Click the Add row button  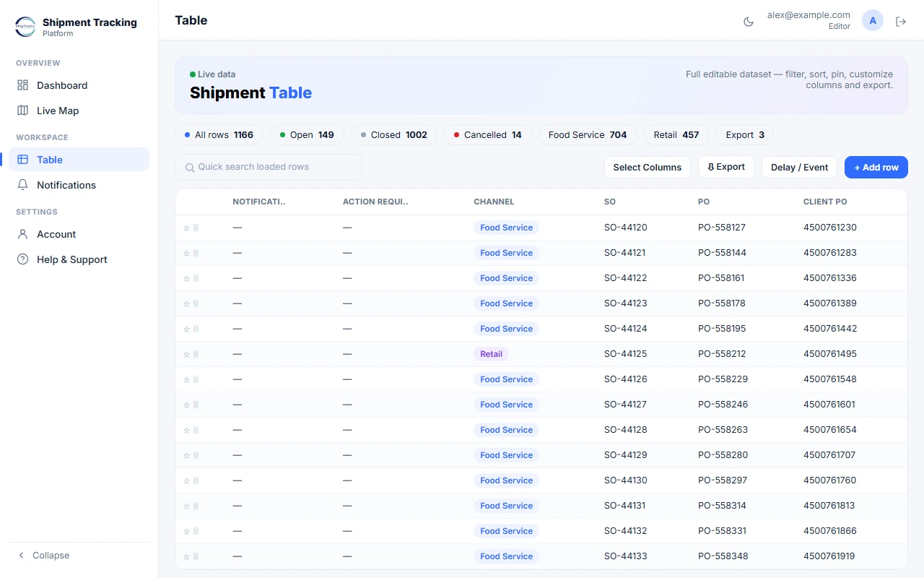click(876, 167)
